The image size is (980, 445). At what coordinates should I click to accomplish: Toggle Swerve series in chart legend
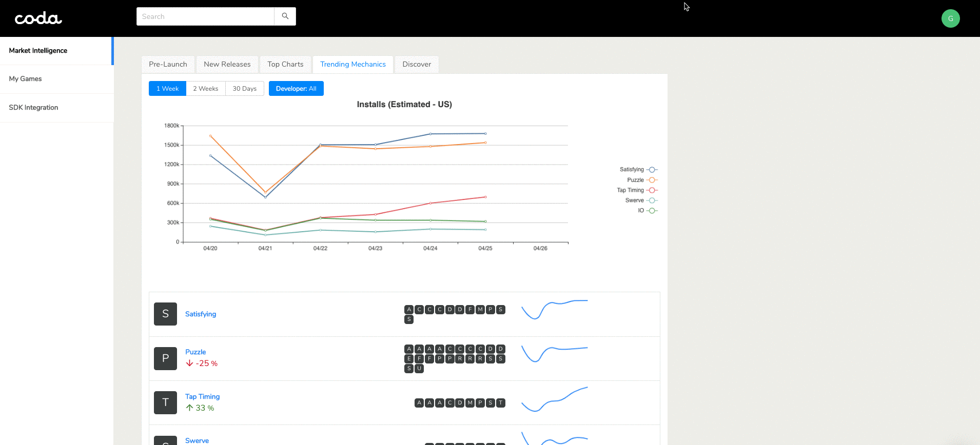tap(641, 200)
